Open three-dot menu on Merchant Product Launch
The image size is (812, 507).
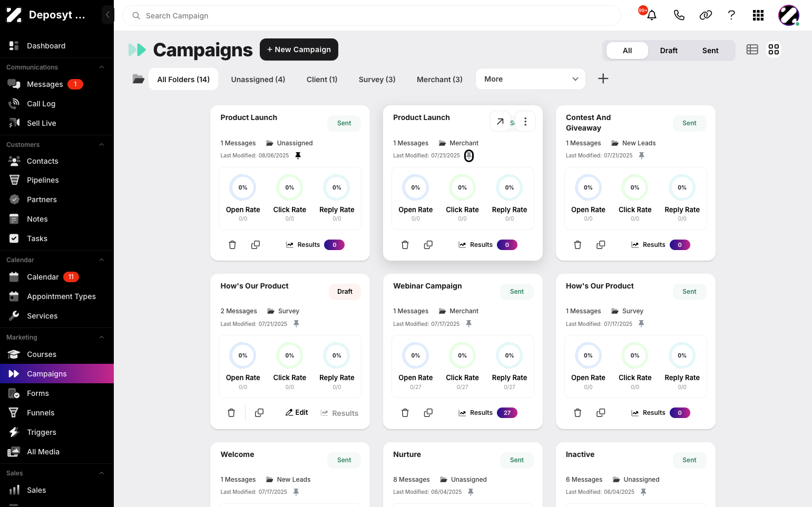pos(525,122)
